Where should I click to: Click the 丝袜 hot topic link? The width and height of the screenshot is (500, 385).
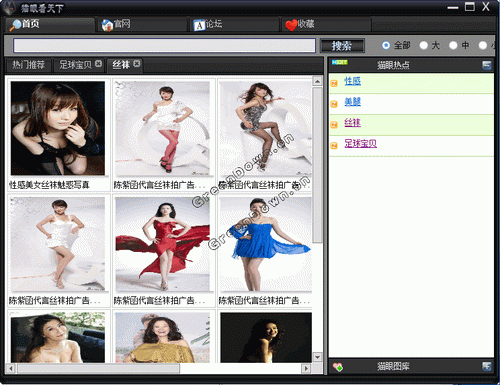coord(352,123)
